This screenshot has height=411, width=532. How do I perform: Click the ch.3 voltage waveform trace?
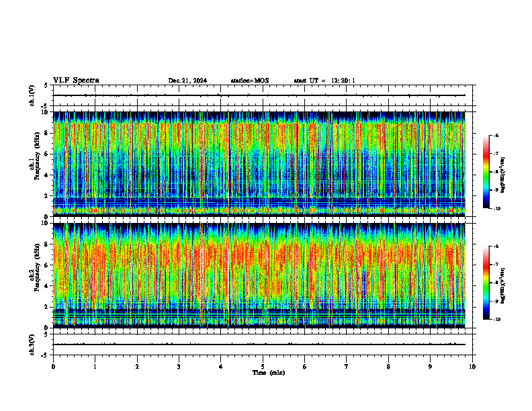tap(259, 345)
